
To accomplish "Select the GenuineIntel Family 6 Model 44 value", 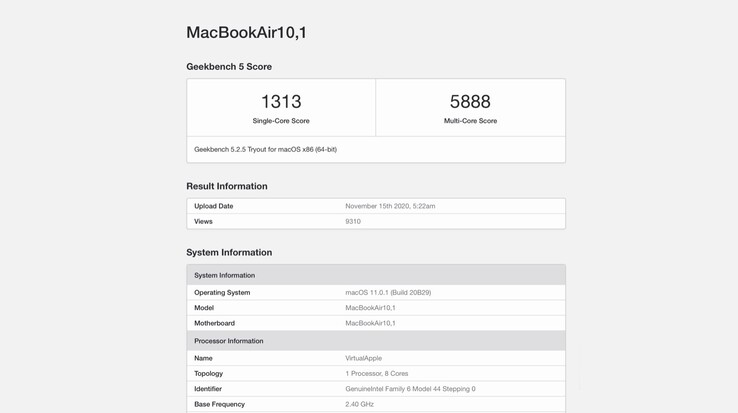I will [x=410, y=389].
